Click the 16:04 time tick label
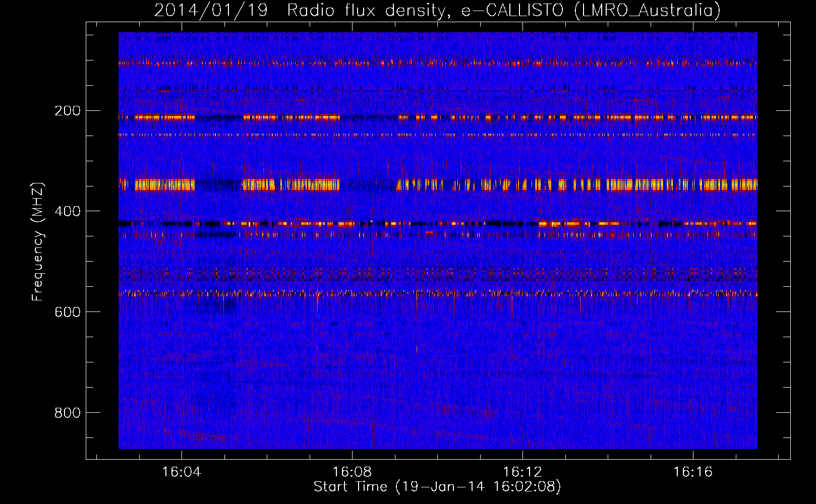This screenshot has height=504, width=816. pyautogui.click(x=182, y=472)
